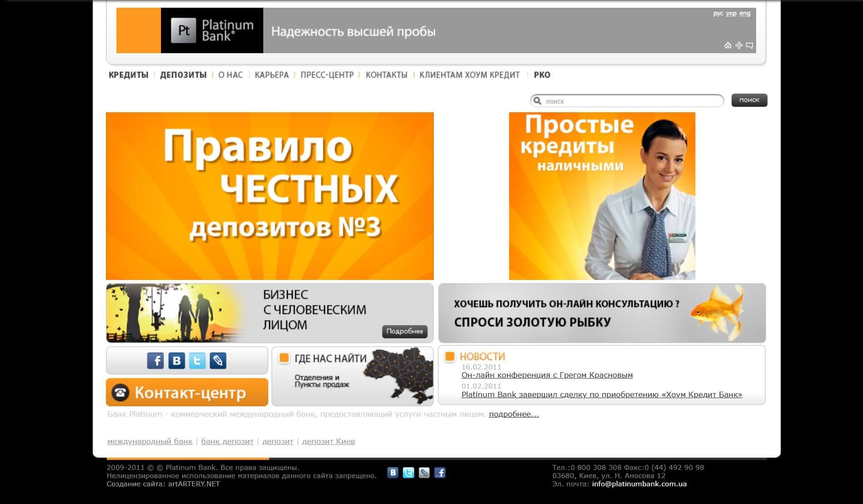863x504 pixels.
Task: Click the поиск search input field
Action: pos(627,100)
